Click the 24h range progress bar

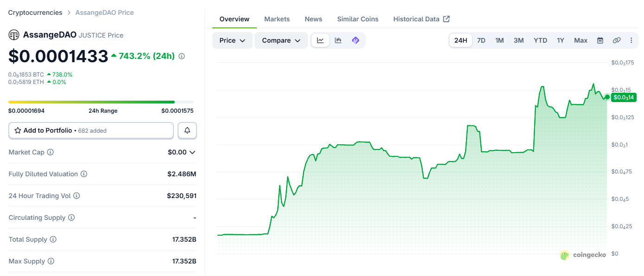(x=101, y=102)
